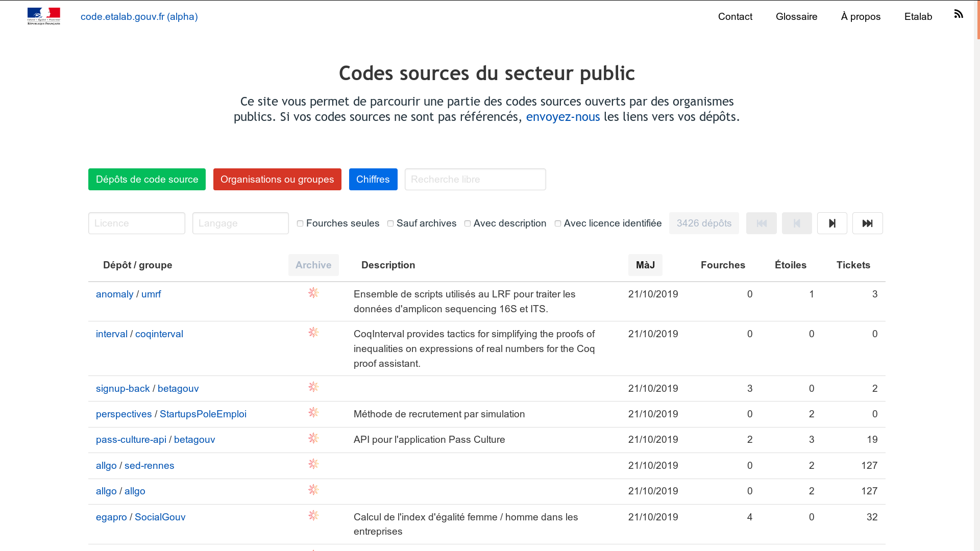Switch to Organisations ou groupes tab
Screen dimensions: 980x551
(x=277, y=180)
